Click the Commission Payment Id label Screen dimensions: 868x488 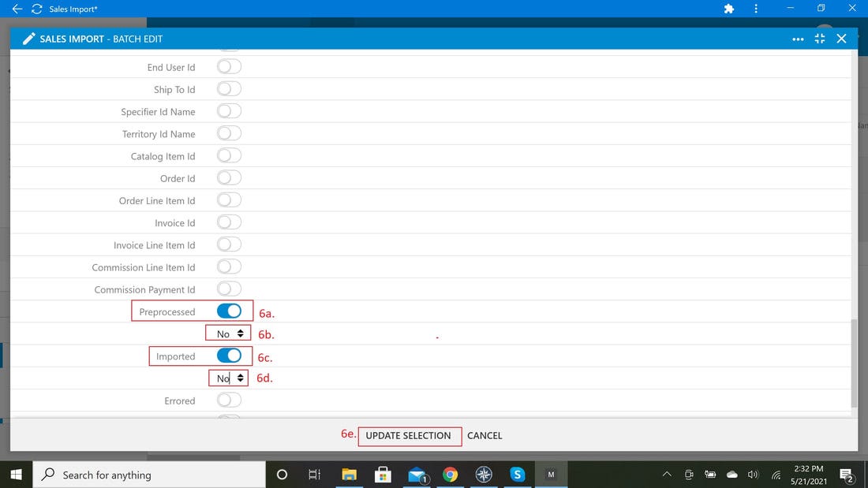click(x=144, y=289)
